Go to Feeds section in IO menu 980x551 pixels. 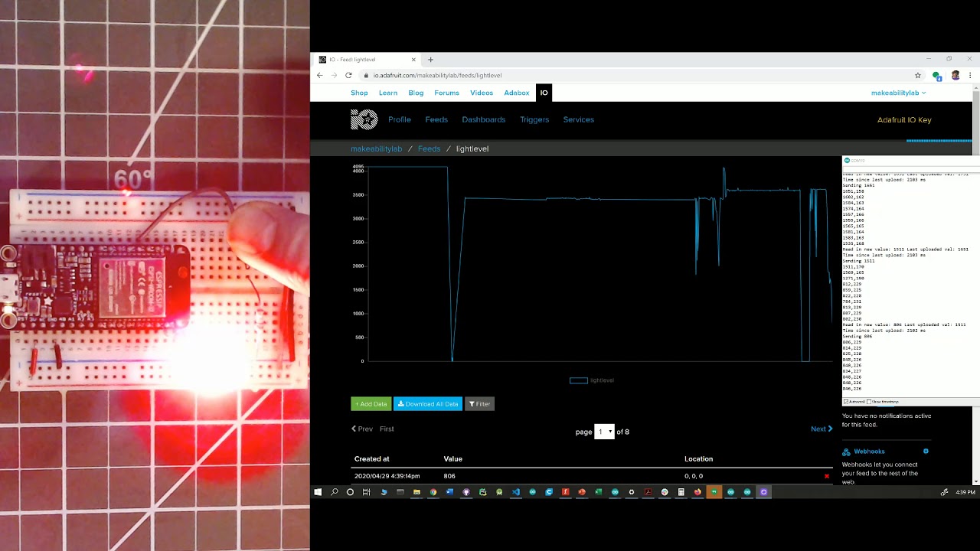436,119
